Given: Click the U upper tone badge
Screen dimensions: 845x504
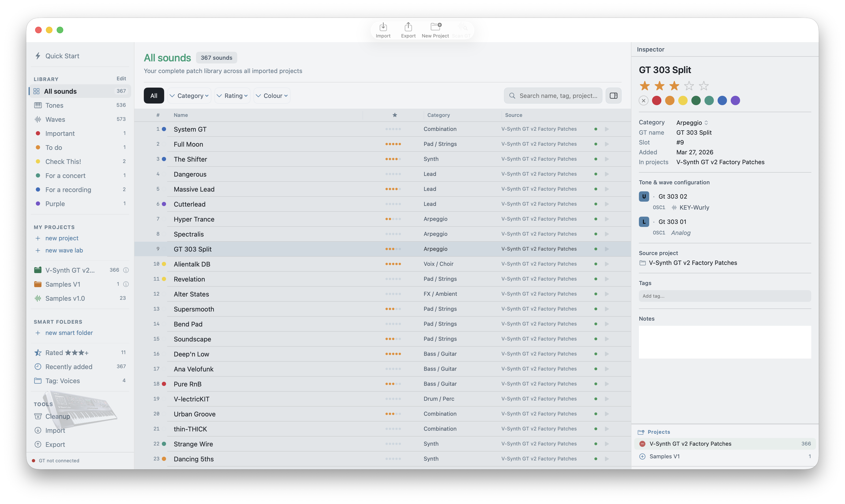Looking at the screenshot, I should click(644, 196).
